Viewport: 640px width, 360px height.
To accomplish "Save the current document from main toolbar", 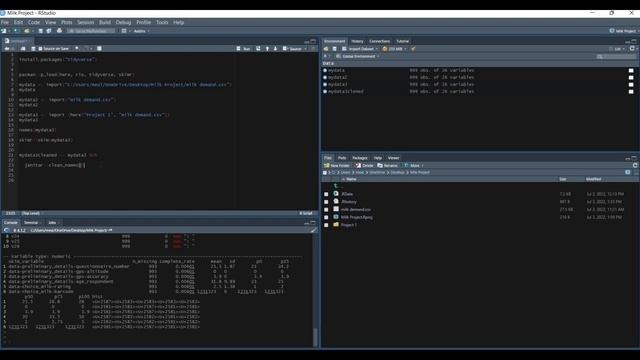I will coord(40,31).
